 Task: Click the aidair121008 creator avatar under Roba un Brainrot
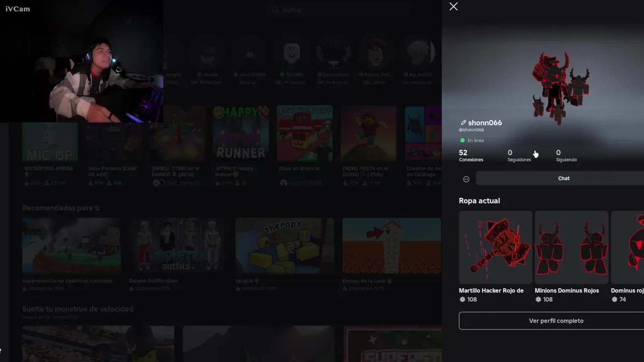pyautogui.click(x=283, y=184)
